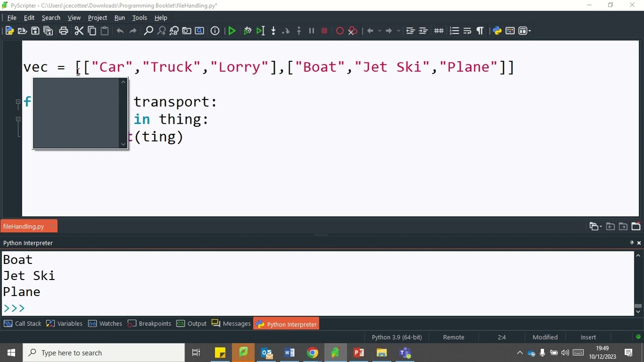The image size is (644, 362).
Task: Click the 'Remote' status bar entry
Action: [453, 337]
